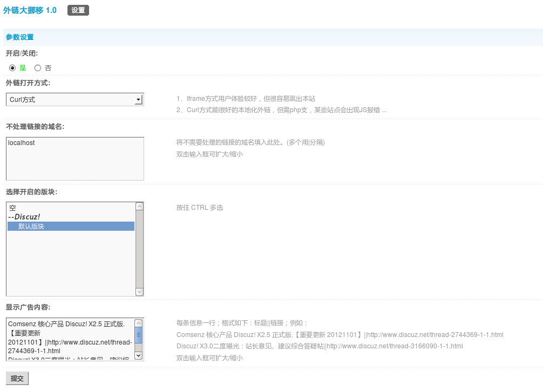Click the 设置 tab
This screenshot has height=392, width=543.
78,10
